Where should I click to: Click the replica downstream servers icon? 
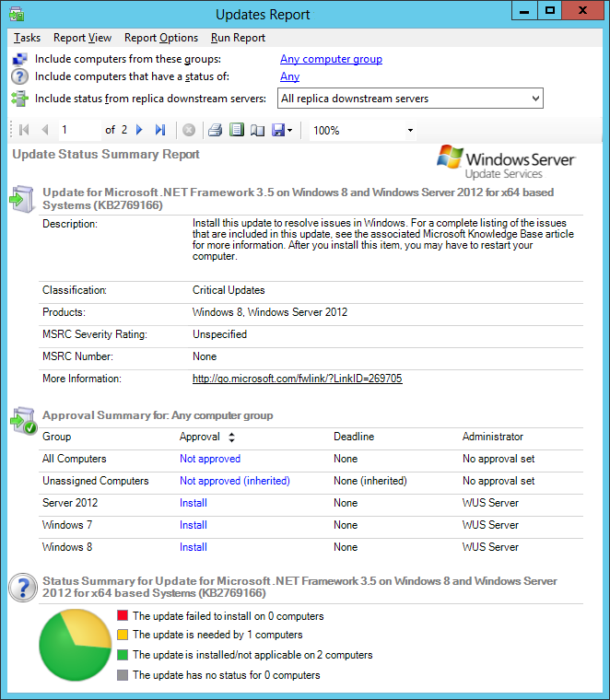(19, 99)
